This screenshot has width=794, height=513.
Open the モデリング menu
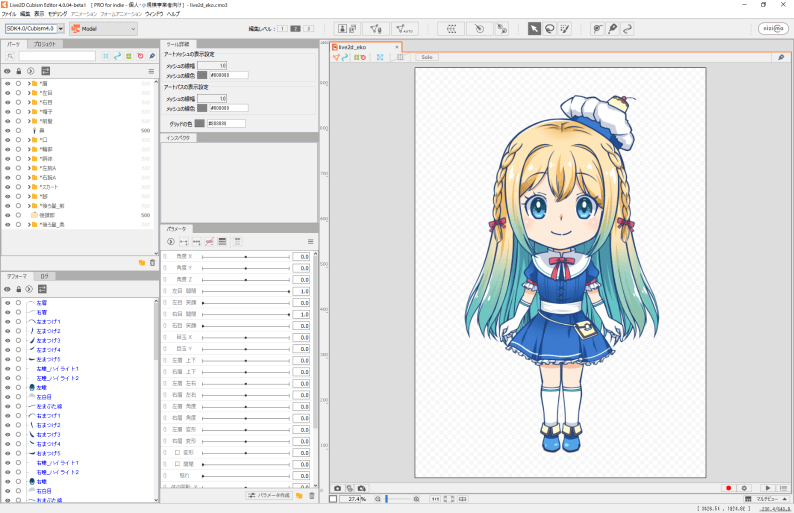58,14
